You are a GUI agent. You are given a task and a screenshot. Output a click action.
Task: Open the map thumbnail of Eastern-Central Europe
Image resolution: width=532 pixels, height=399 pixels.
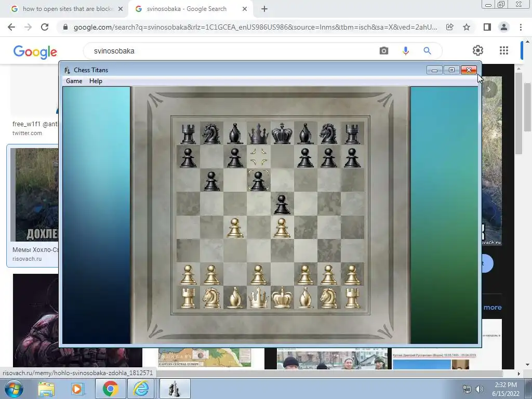(x=205, y=357)
